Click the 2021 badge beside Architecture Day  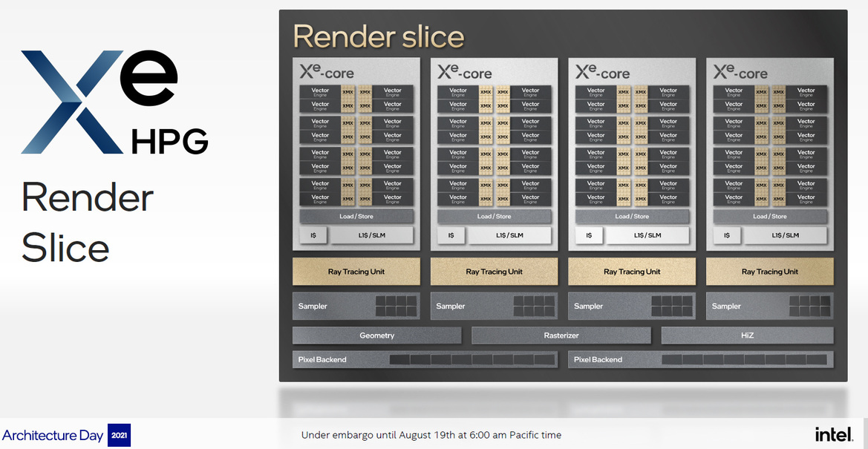click(119, 435)
